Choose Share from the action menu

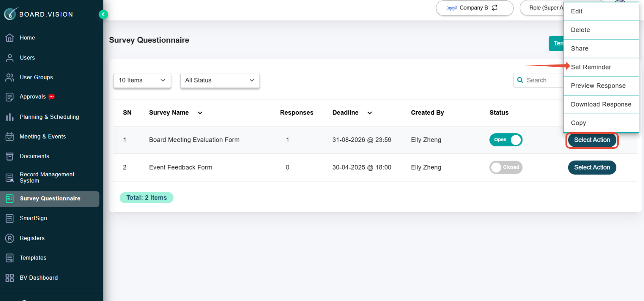[x=601, y=49]
